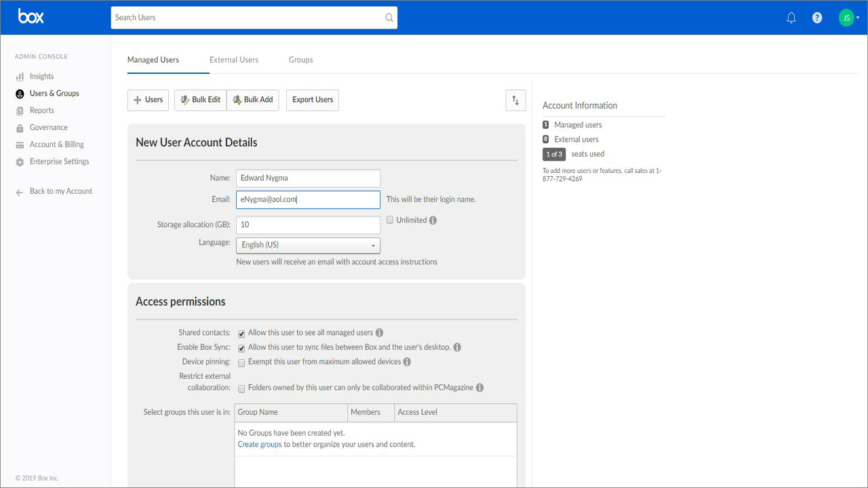
Task: Check the Device pinning exemption box
Action: coord(241,363)
